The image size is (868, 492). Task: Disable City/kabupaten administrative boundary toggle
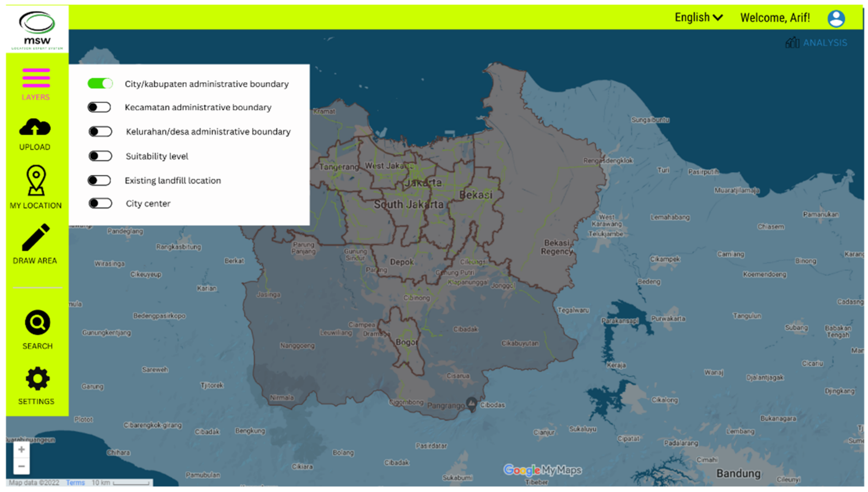coord(100,83)
